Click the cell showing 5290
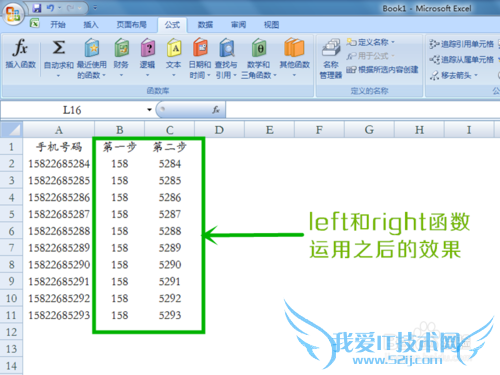500x375 pixels. (x=170, y=265)
